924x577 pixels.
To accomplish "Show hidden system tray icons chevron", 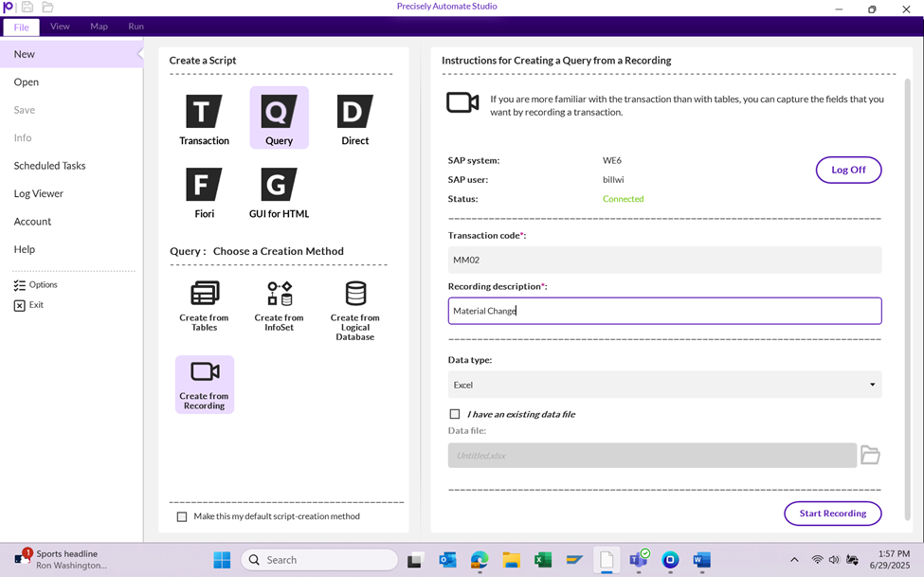I will click(x=794, y=560).
